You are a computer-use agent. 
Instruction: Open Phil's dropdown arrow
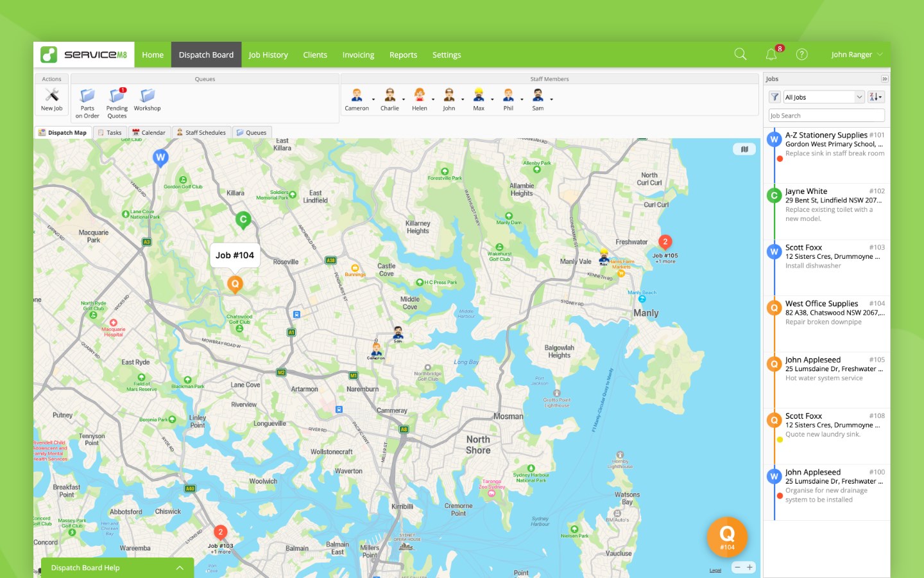click(522, 100)
